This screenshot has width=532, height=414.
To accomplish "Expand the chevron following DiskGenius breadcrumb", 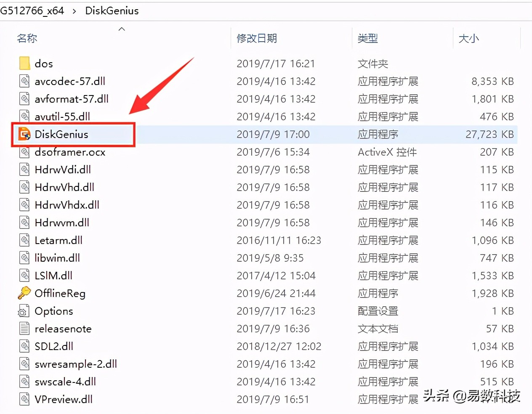I will point(145,11).
